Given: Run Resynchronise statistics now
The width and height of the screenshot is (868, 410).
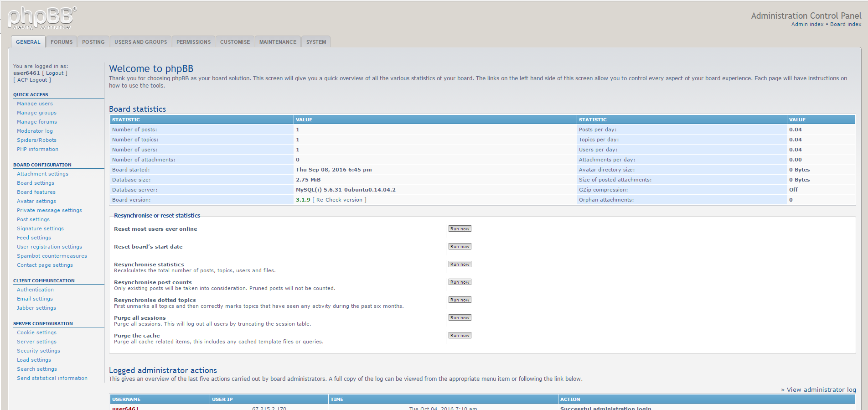Looking at the screenshot, I should pos(460,265).
